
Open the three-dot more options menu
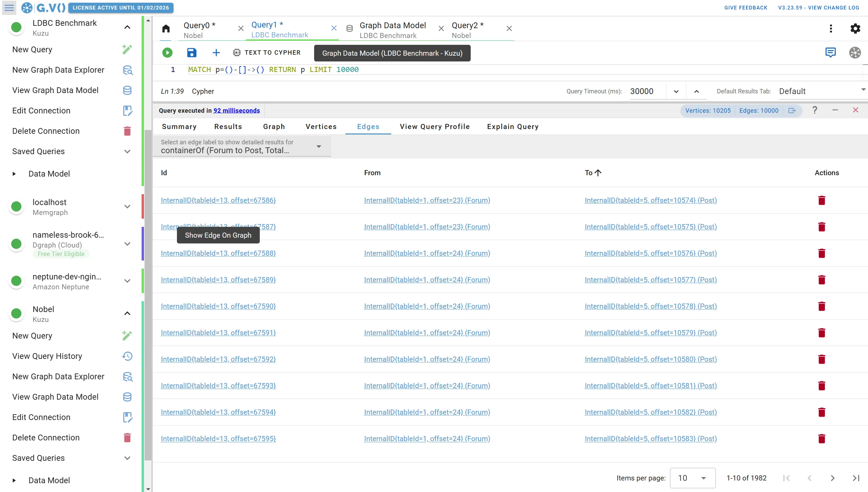click(831, 29)
